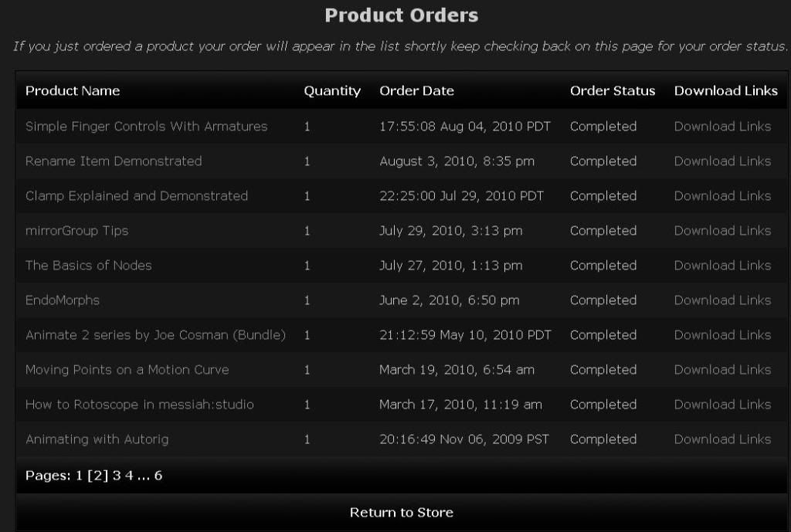The image size is (791, 532).
Task: Click the EndoMorphs product link
Action: click(63, 300)
